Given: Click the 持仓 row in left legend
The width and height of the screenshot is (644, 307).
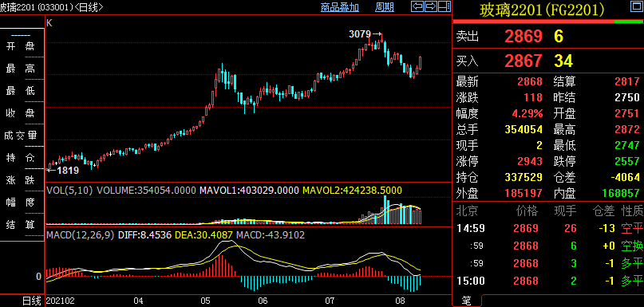Looking at the screenshot, I should pos(21,158).
